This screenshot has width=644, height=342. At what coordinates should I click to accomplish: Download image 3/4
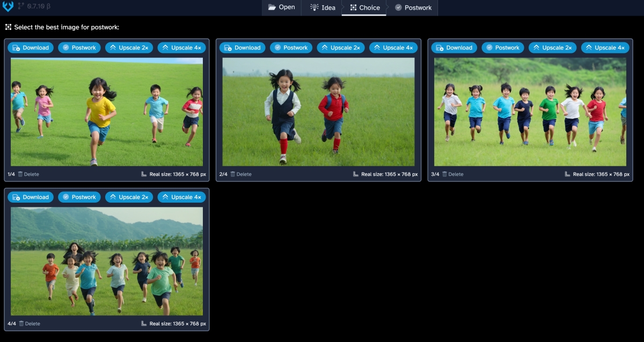454,48
